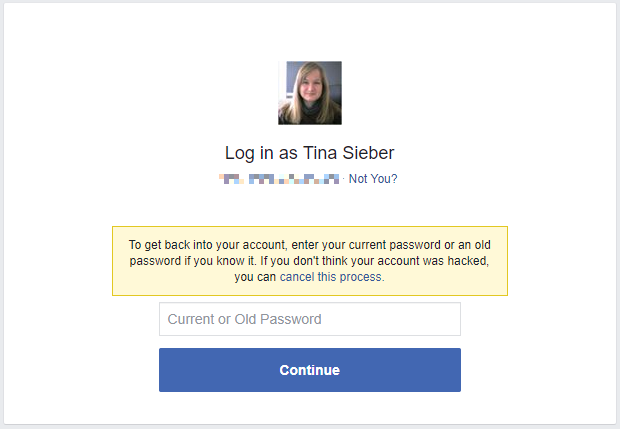Click the "Not You?" link
Screen dimensions: 620x429
coord(374,179)
